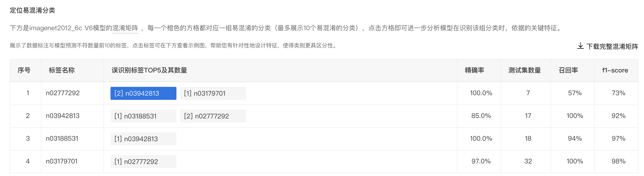Image resolution: width=644 pixels, height=176 pixels.
Task: Click the 误识别标签TOP5及其数量 column header
Action: coord(149,70)
